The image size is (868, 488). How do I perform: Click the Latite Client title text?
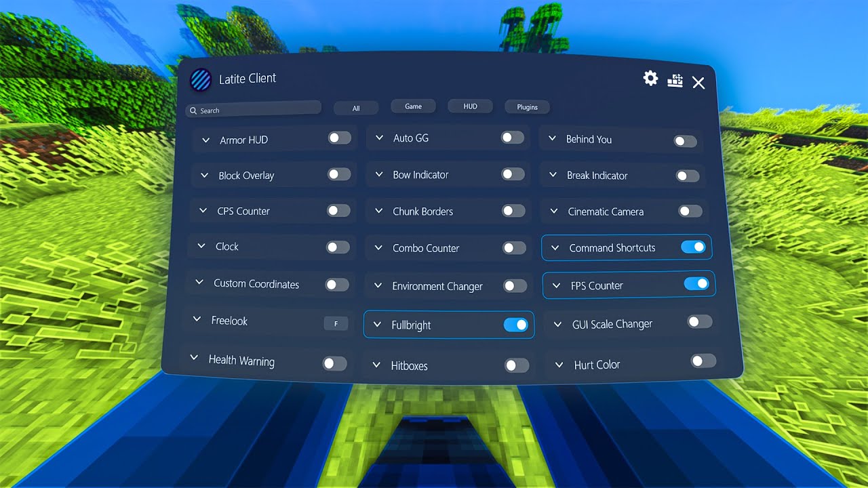pos(248,79)
